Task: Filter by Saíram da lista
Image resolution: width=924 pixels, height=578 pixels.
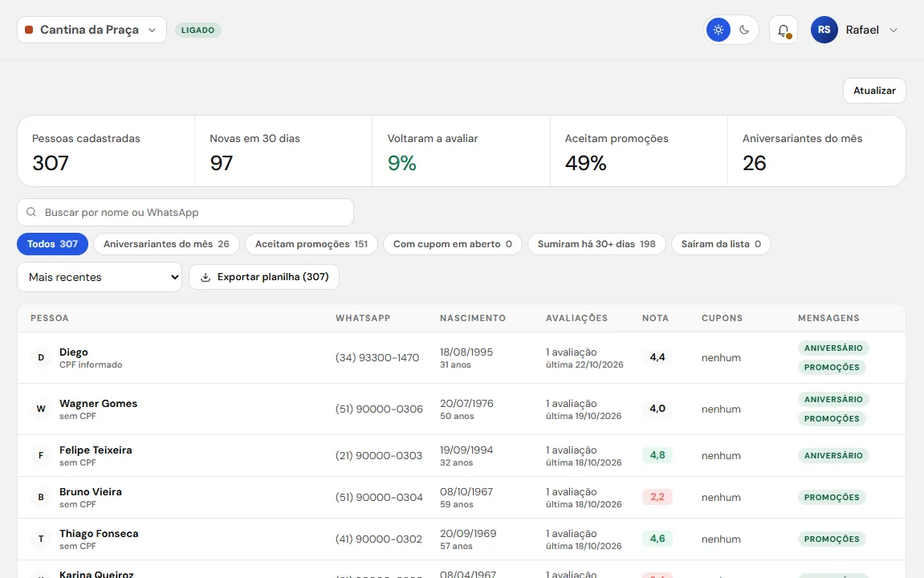Action: [721, 244]
